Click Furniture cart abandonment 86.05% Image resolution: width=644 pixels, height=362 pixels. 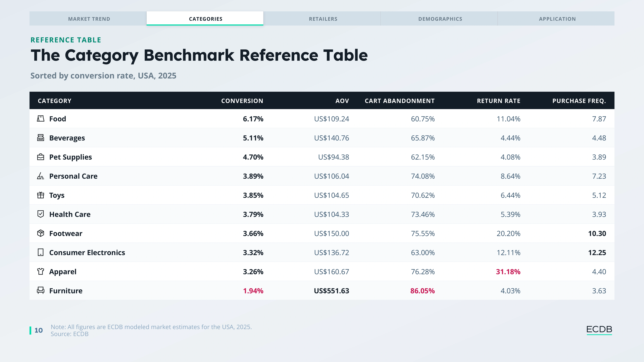point(422,291)
